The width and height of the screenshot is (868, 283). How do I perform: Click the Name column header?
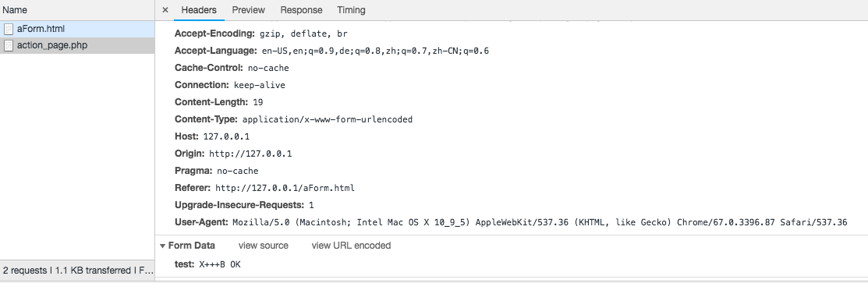[x=14, y=10]
